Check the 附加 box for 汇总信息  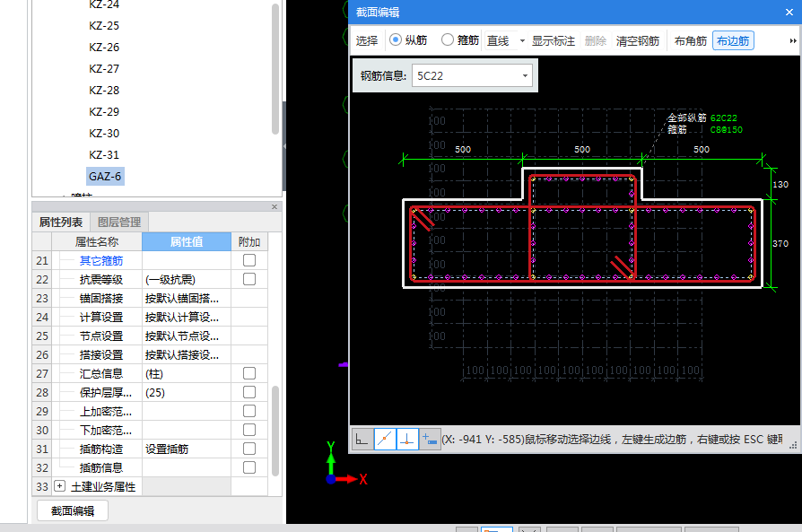[249, 373]
